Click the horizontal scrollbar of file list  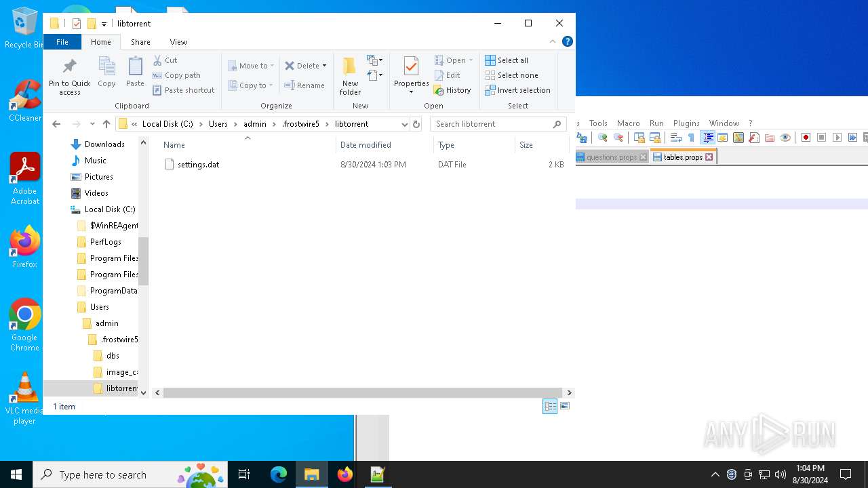[363, 392]
